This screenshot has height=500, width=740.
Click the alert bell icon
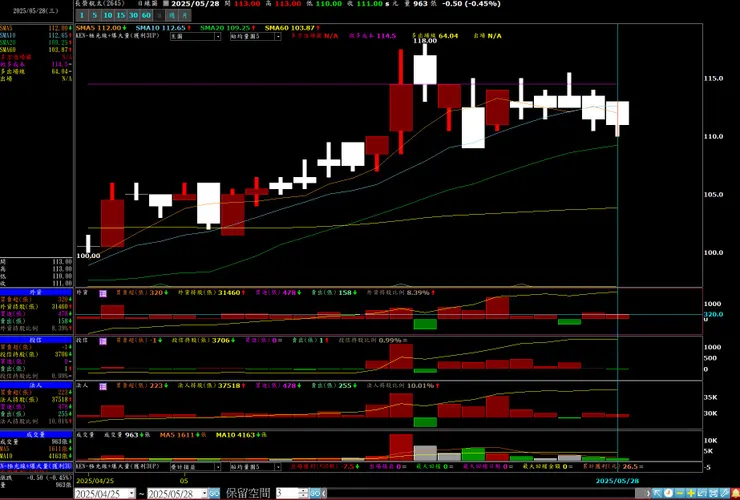tap(735, 493)
